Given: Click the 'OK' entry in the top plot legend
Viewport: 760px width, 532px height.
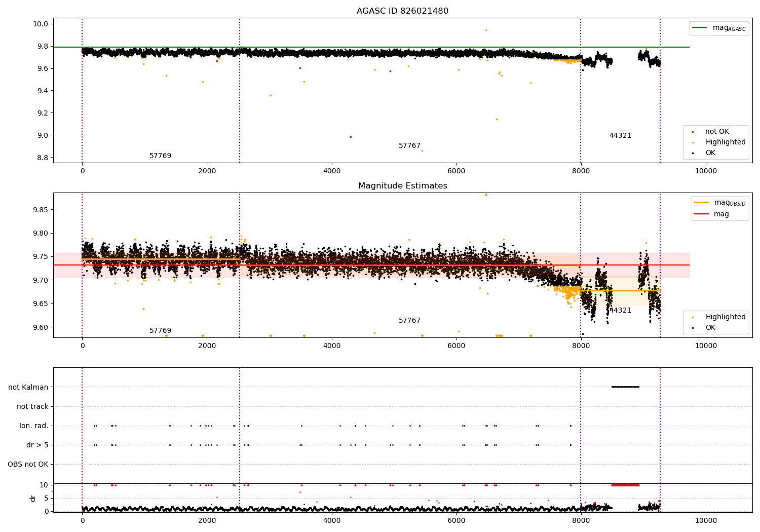Looking at the screenshot, I should coord(710,153).
